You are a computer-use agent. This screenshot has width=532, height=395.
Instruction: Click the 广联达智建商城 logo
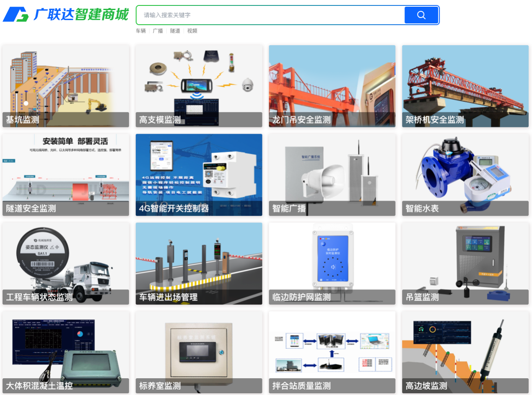[x=66, y=15]
